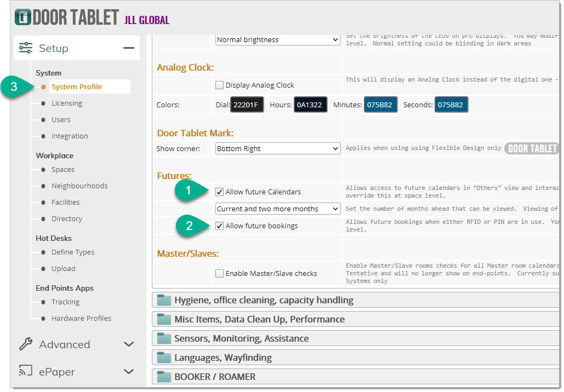Toggle Enable Master/Slave checks checkbox
Viewport: 564px width, 392px height.
coord(220,274)
